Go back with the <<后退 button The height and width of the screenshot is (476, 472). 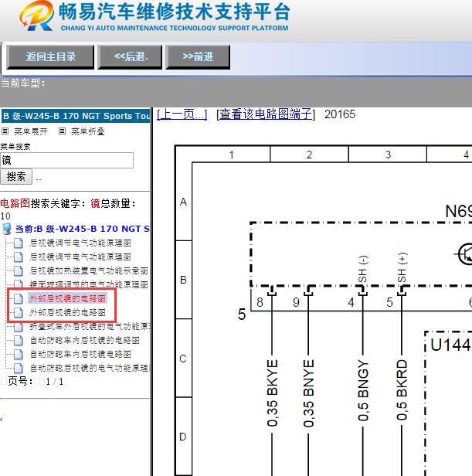coord(130,57)
